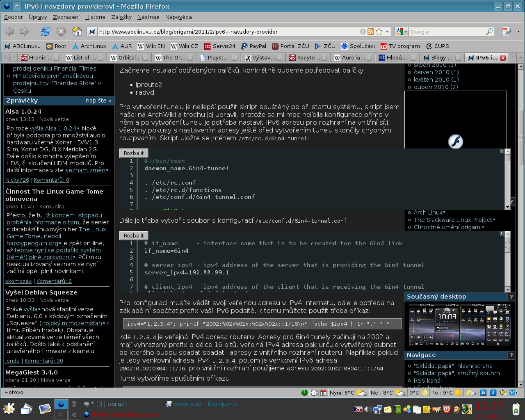Activate the download - Konqueror taskbar entry
Image resolution: width=525 pixels, height=420 pixels.
tap(205, 404)
